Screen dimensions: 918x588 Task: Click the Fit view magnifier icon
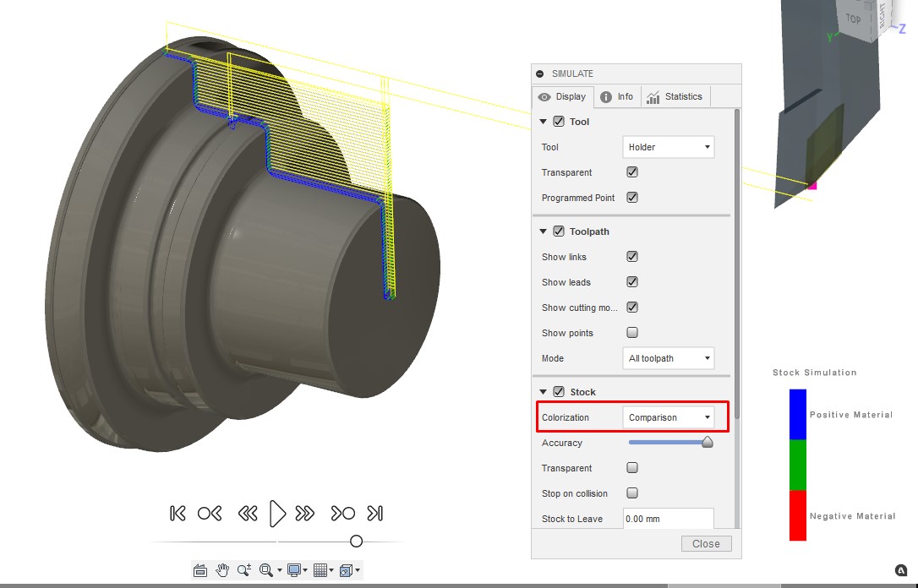[x=265, y=569]
